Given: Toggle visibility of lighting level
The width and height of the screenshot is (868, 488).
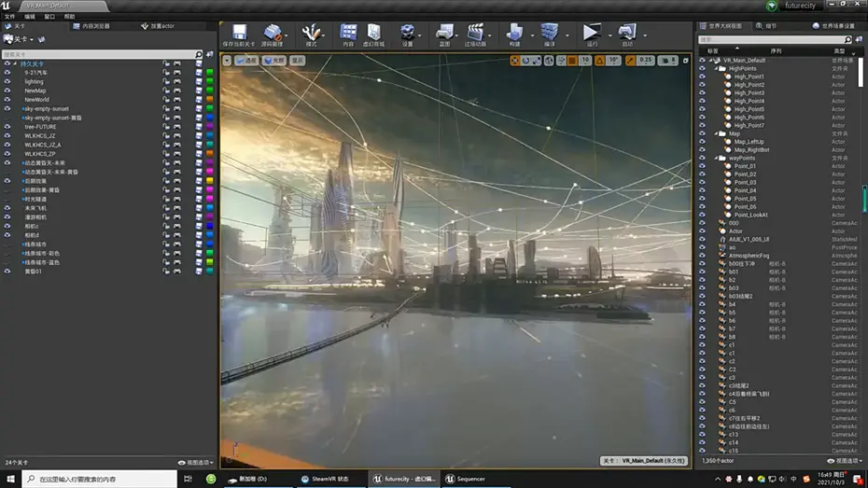Looking at the screenshot, I should pos(7,81).
